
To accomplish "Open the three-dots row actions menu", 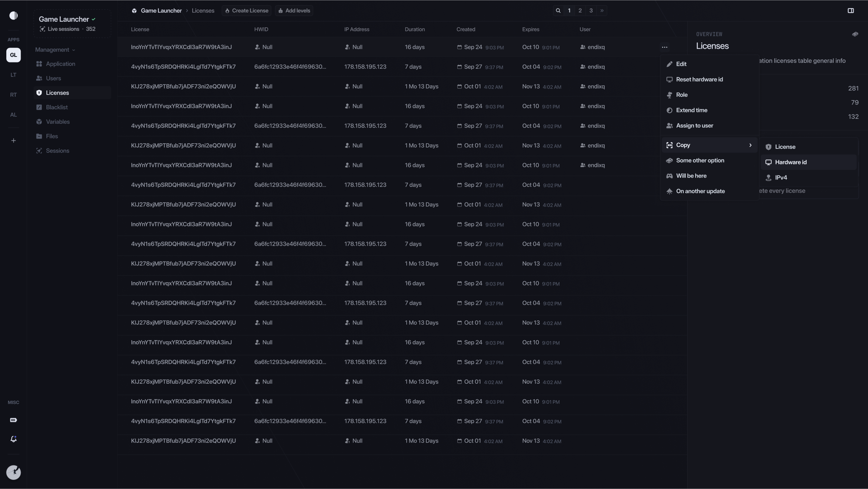I will pos(664,47).
